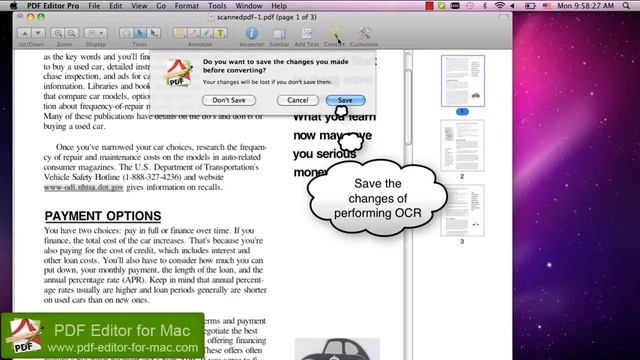Click the page Down arrow button
Screen dimensions: 640x360
click(x=38, y=33)
